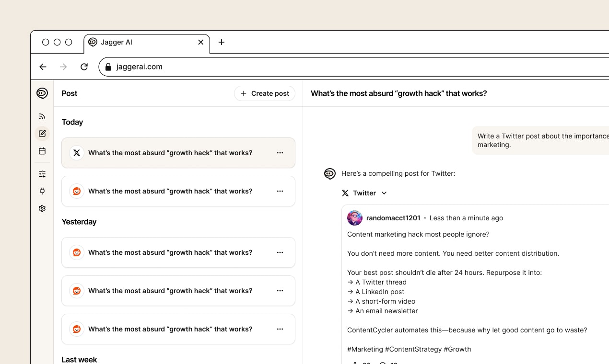Open the Reddit post listed under Today
Viewport: 609px width, 364px height.
[170, 191]
